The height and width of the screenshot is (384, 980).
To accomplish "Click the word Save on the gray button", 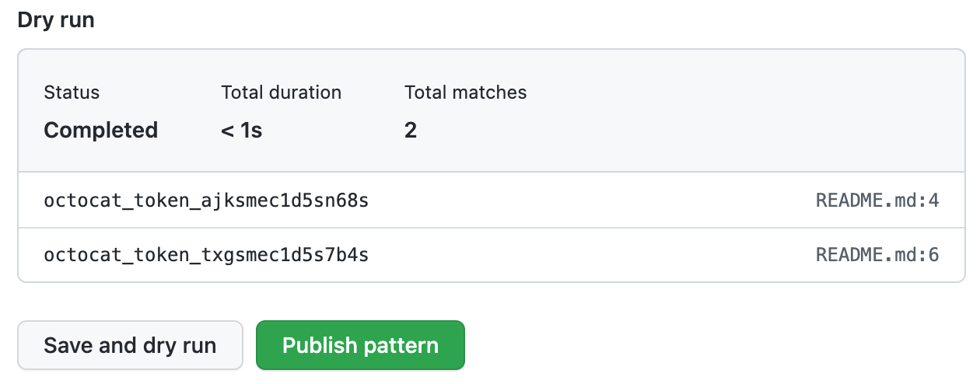I will pos(67,345).
